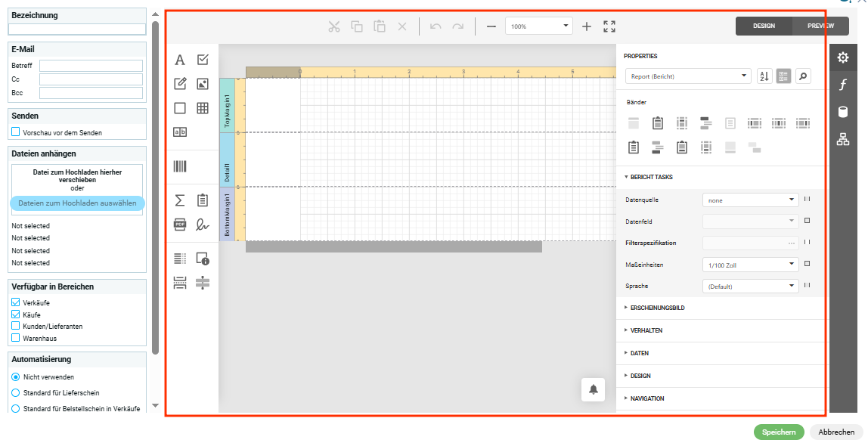Open the Expressions panel icon
The width and height of the screenshot is (868, 443).
843,85
